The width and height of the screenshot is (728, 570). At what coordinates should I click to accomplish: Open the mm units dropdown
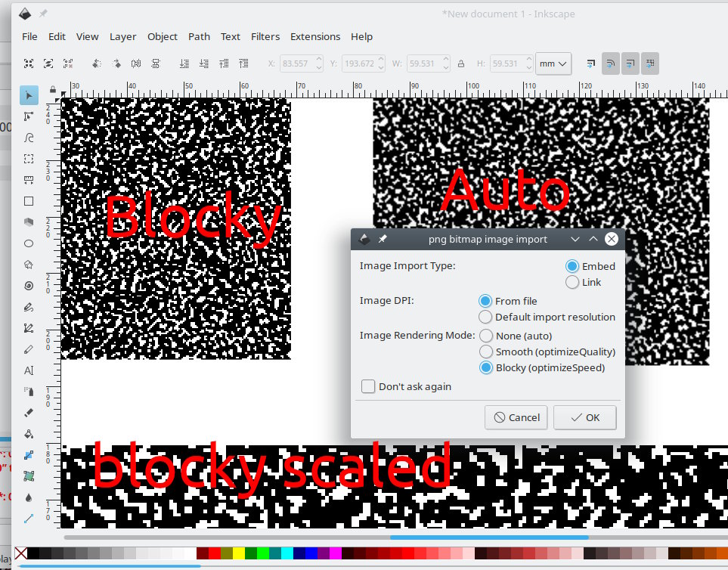[x=553, y=64]
